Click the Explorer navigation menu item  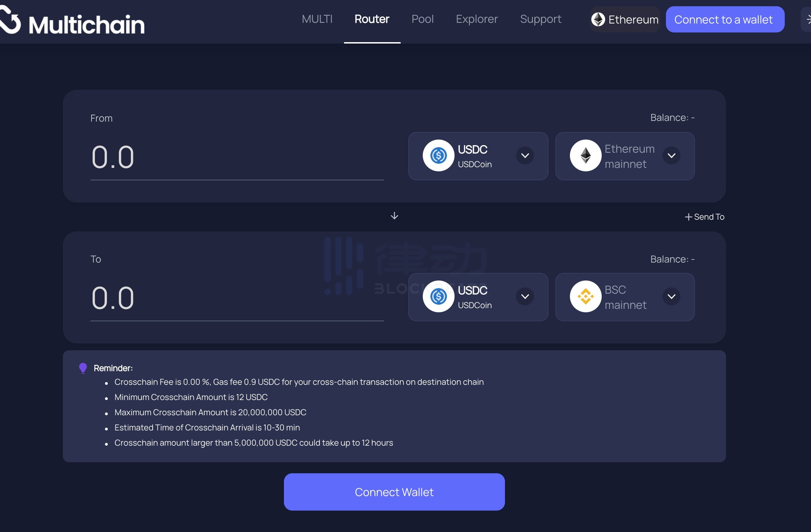pos(477,20)
